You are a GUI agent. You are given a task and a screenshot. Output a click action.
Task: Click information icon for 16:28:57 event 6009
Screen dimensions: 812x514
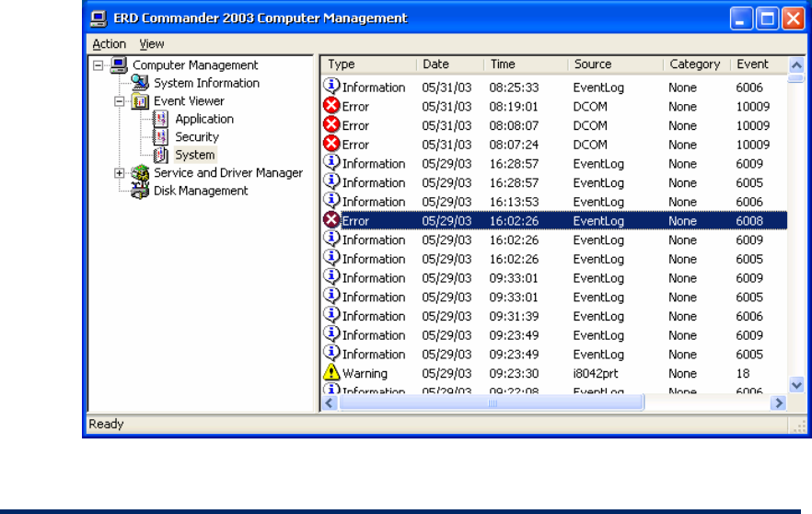point(331,163)
